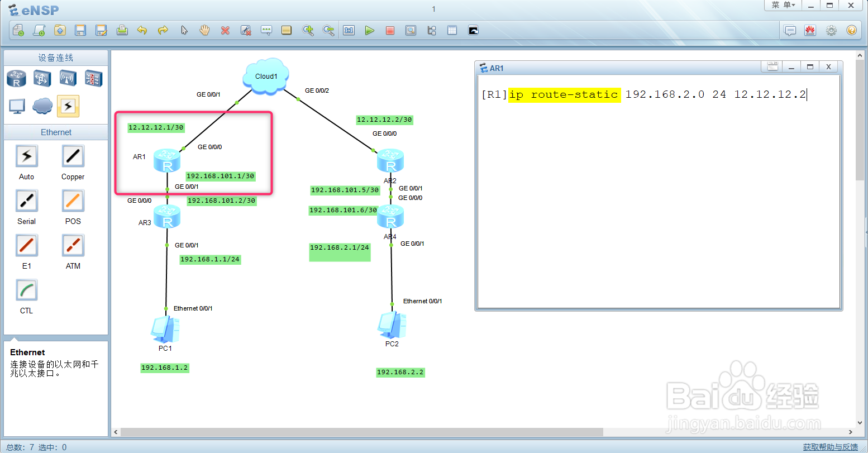The width and height of the screenshot is (868, 453).
Task: Zoom in on the topology
Action: (308, 30)
